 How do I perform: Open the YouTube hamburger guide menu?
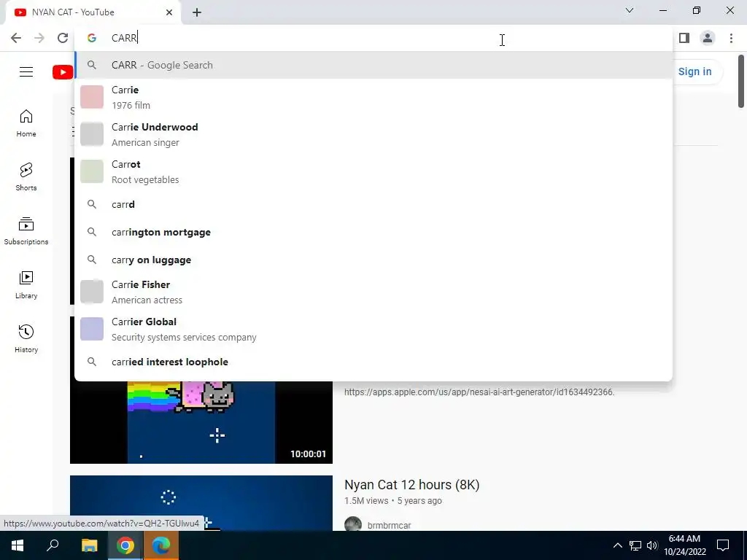(26, 71)
